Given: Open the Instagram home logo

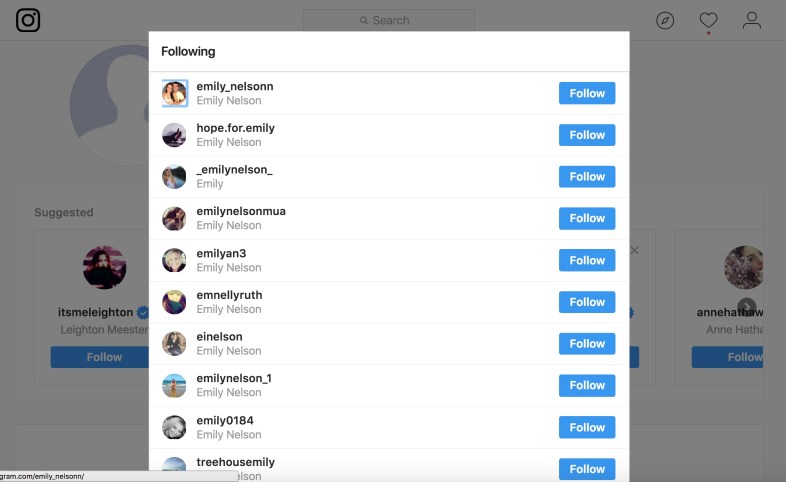Looking at the screenshot, I should pos(28,20).
